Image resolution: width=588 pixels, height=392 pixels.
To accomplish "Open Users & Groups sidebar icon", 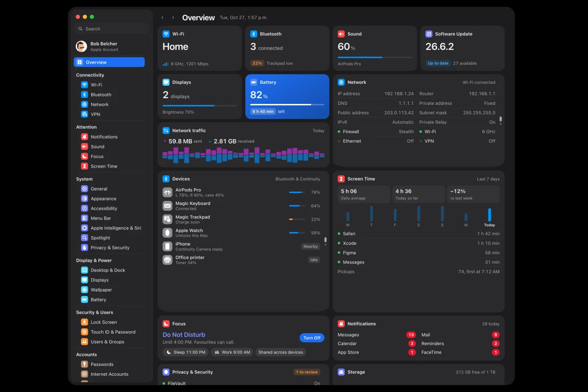I will click(84, 342).
